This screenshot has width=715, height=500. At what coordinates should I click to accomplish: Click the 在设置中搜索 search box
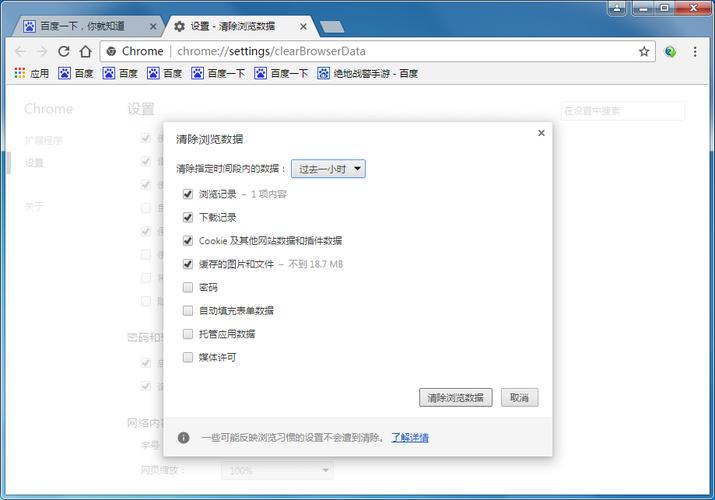click(623, 111)
